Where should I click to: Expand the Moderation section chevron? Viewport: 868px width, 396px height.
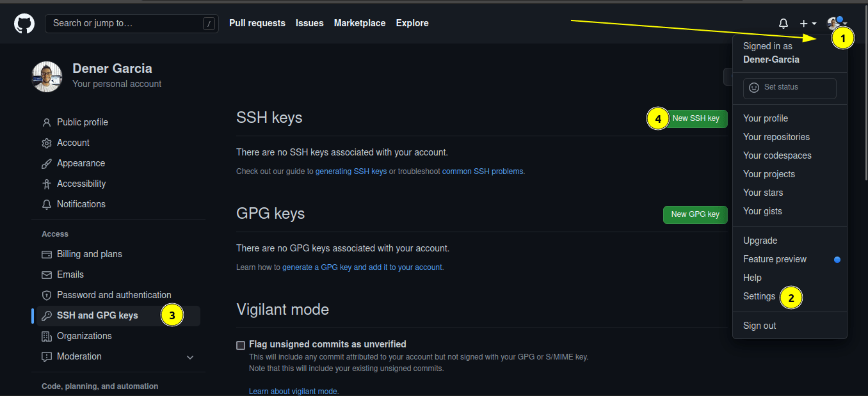point(190,357)
